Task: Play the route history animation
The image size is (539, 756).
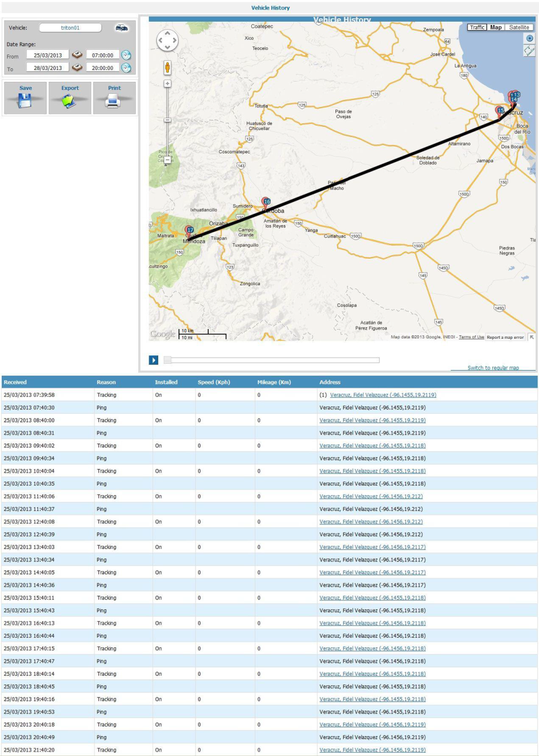Action: coord(154,360)
